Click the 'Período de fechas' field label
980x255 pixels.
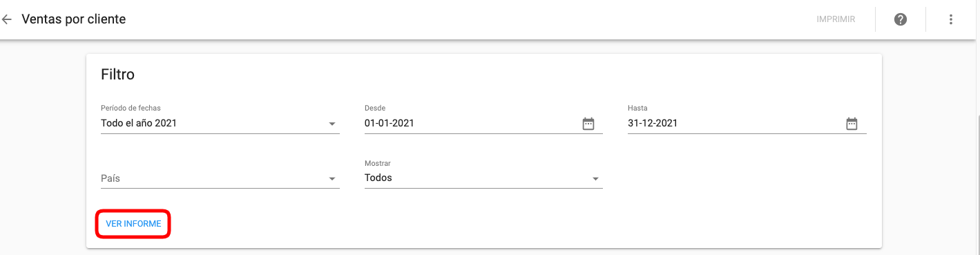[131, 108]
